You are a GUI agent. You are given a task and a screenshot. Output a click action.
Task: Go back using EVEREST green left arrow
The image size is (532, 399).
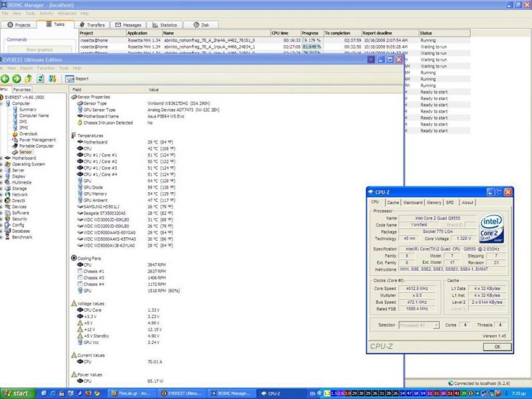coord(5,78)
